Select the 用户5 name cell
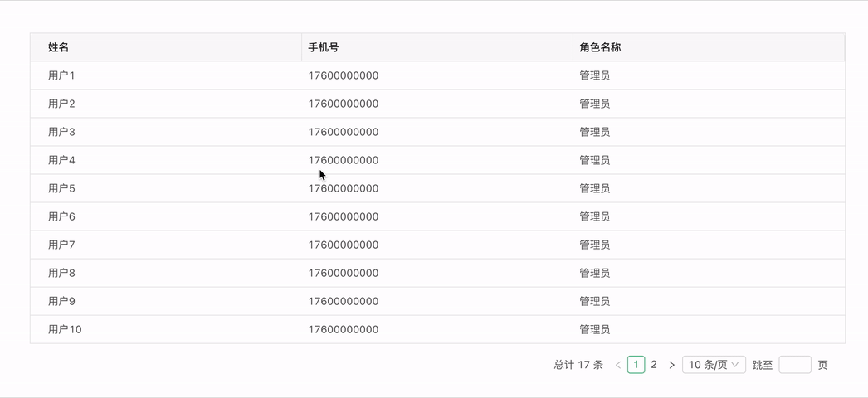This screenshot has height=398, width=868. point(61,188)
